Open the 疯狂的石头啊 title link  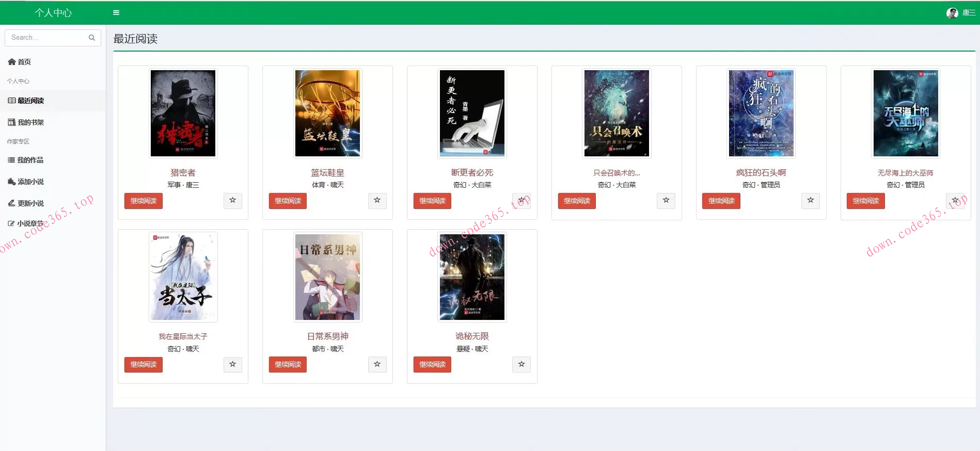click(761, 173)
